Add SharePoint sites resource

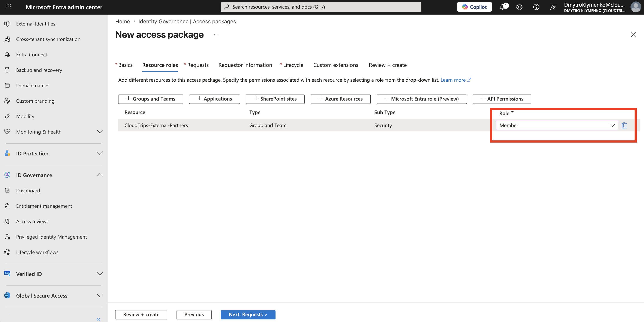pos(275,99)
